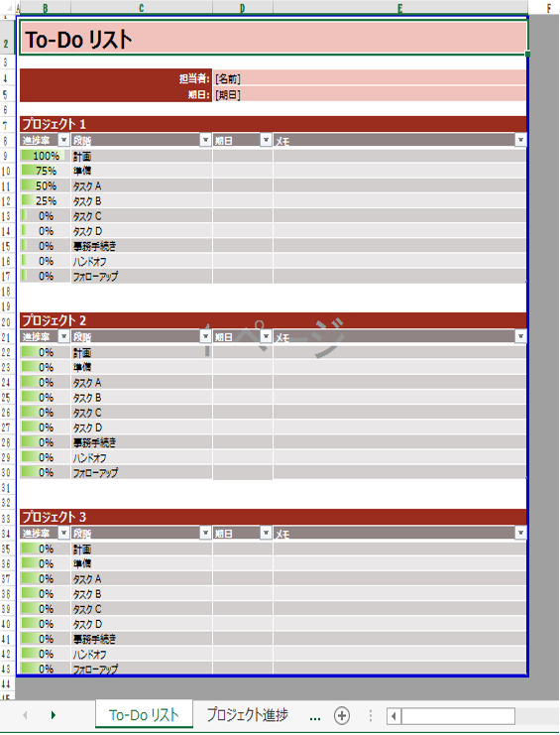
Task: Click horizontal scrollbar left arrow
Action: tap(393, 716)
